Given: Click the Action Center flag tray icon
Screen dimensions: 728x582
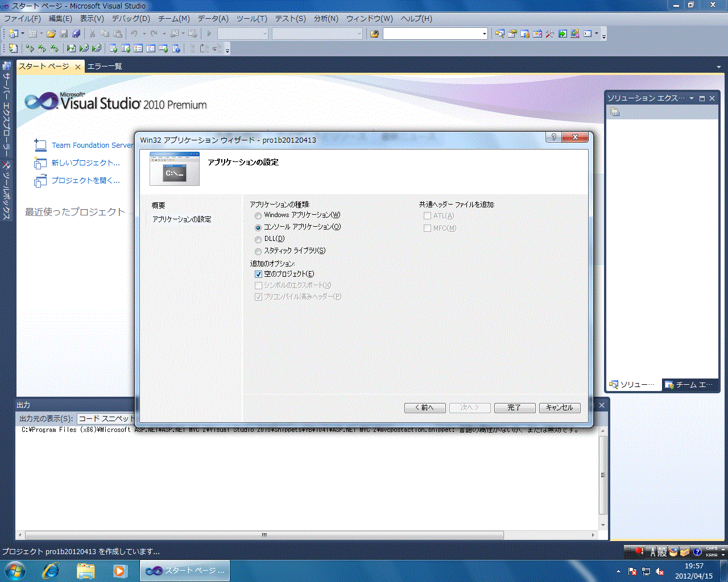Looking at the screenshot, I should point(632,571).
